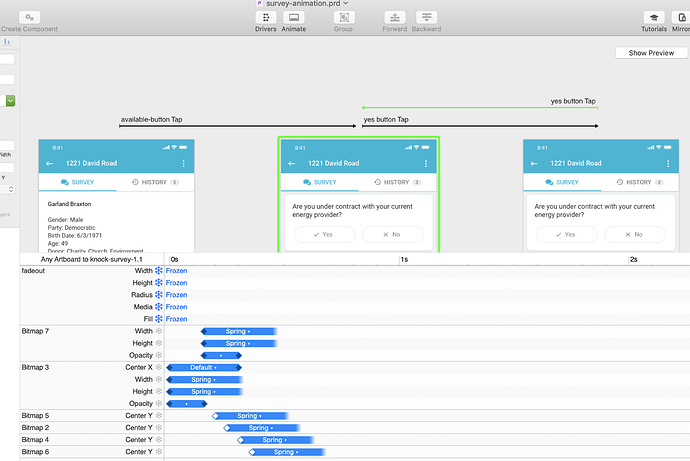Toggle freeze on Bitmap 5 Center Y

(159, 415)
